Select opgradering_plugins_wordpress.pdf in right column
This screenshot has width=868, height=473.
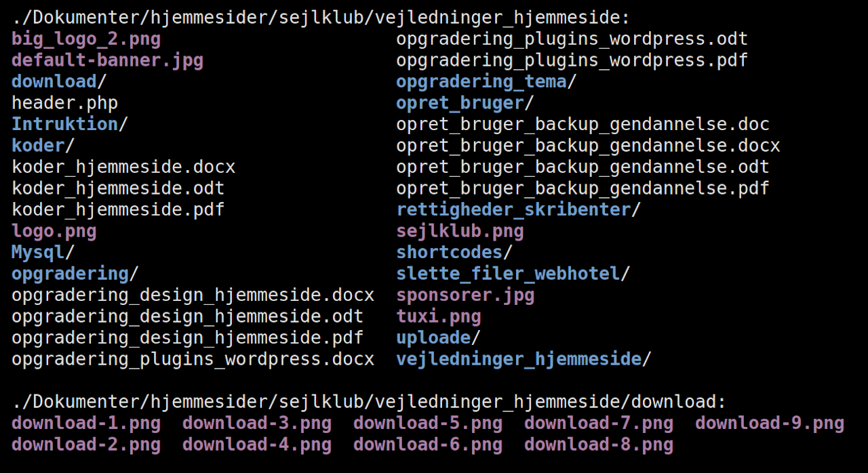point(572,60)
